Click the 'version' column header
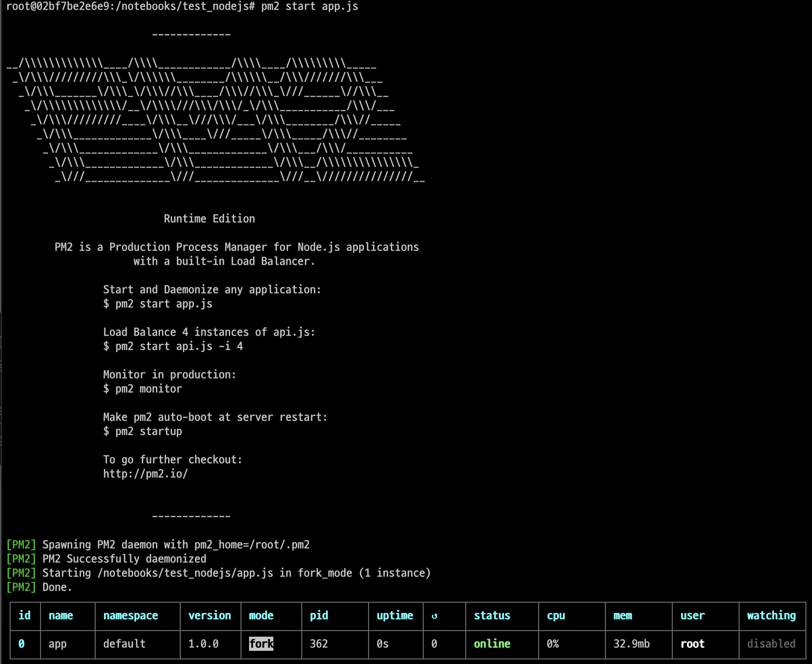This screenshot has width=812, height=664. click(210, 615)
